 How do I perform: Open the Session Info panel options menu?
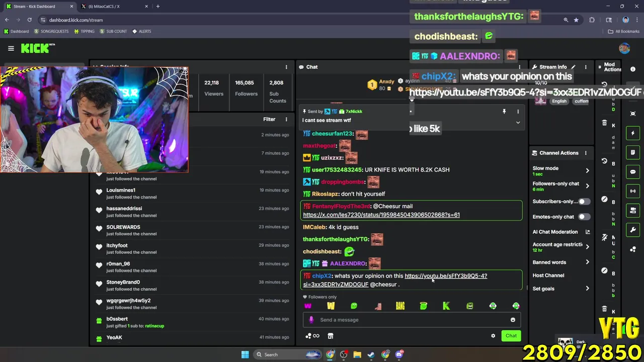tap(286, 67)
